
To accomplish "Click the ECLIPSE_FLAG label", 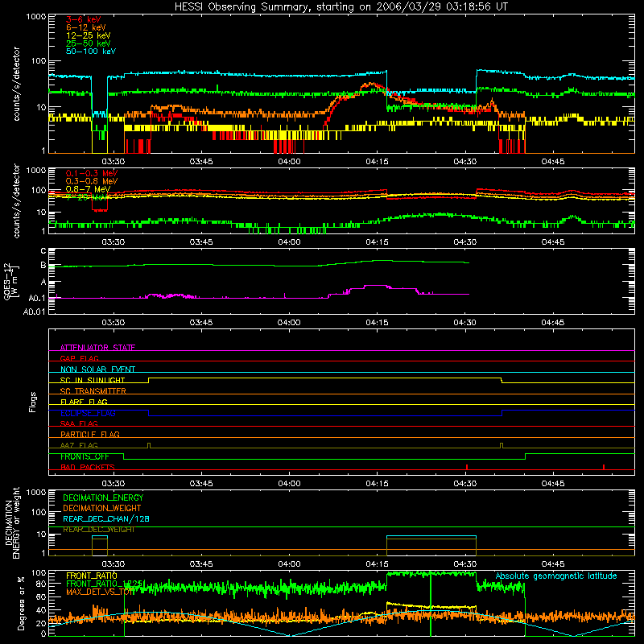I will pos(88,413).
